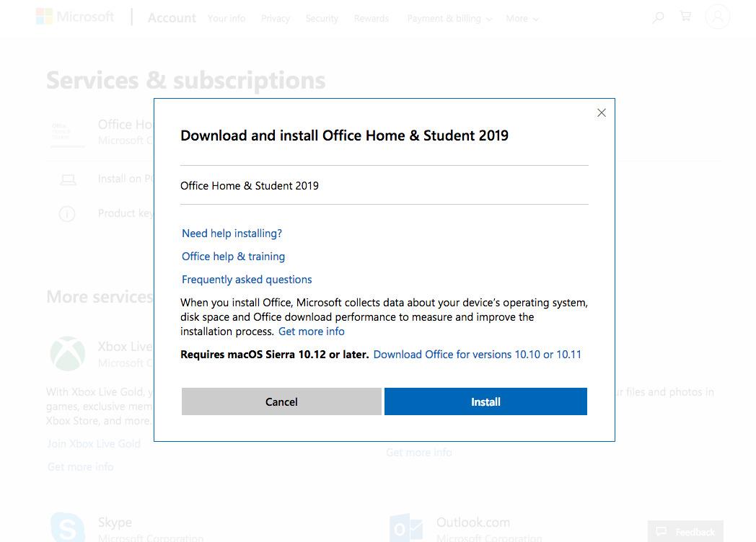Expand Payment & billing dropdown
This screenshot has width=756, height=542.
[449, 18]
